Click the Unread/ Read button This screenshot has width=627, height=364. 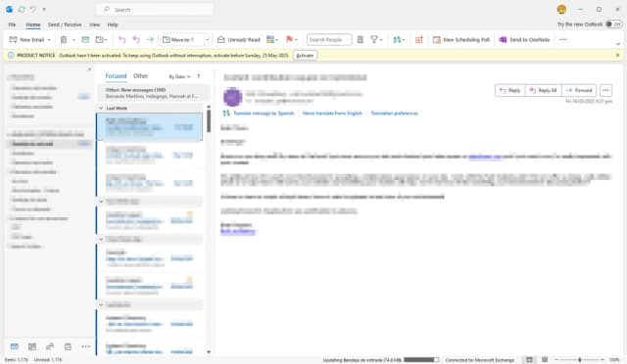point(239,39)
